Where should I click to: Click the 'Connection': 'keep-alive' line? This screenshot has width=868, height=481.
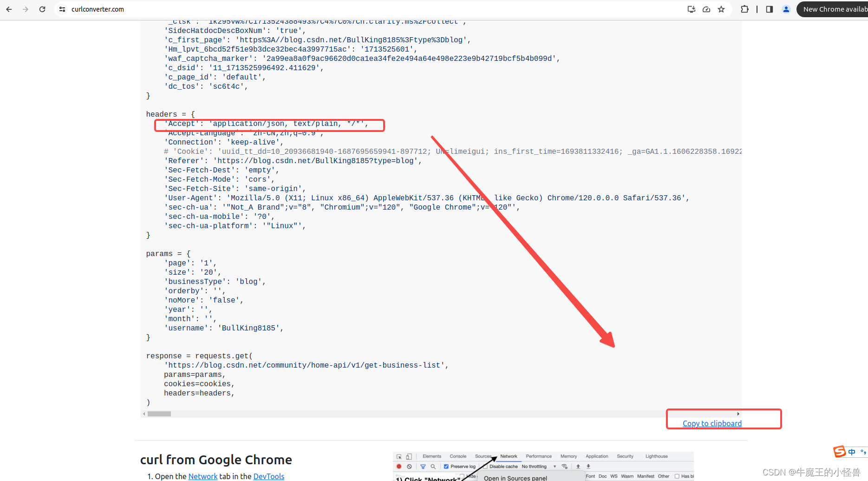click(224, 142)
